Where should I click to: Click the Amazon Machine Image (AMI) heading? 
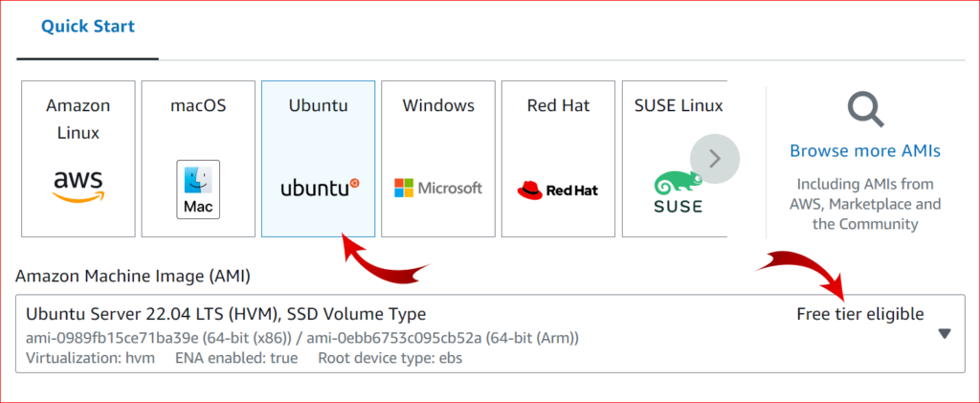pos(133,276)
